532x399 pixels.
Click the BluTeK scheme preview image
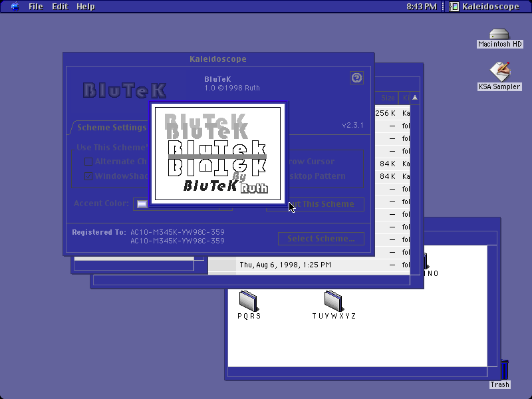point(218,154)
